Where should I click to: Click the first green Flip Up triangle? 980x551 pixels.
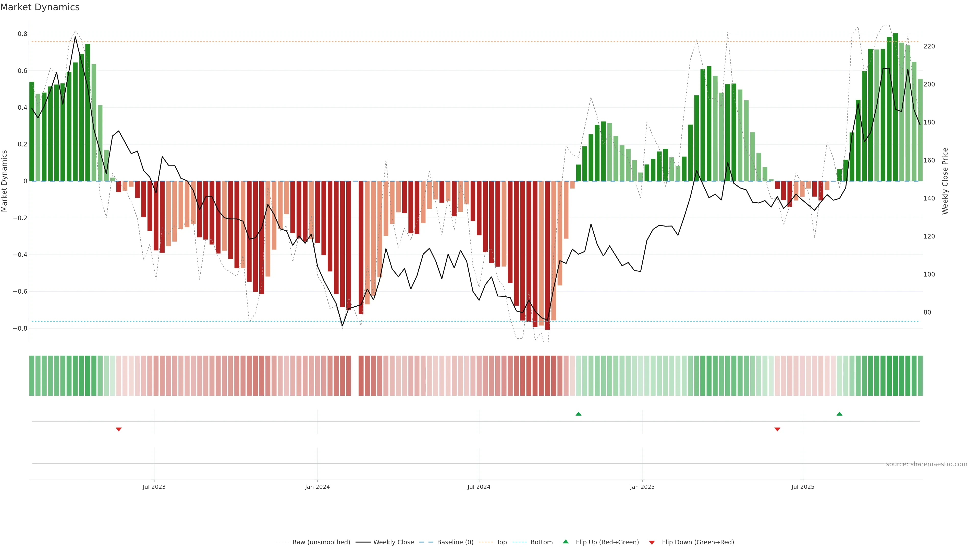[x=578, y=414]
